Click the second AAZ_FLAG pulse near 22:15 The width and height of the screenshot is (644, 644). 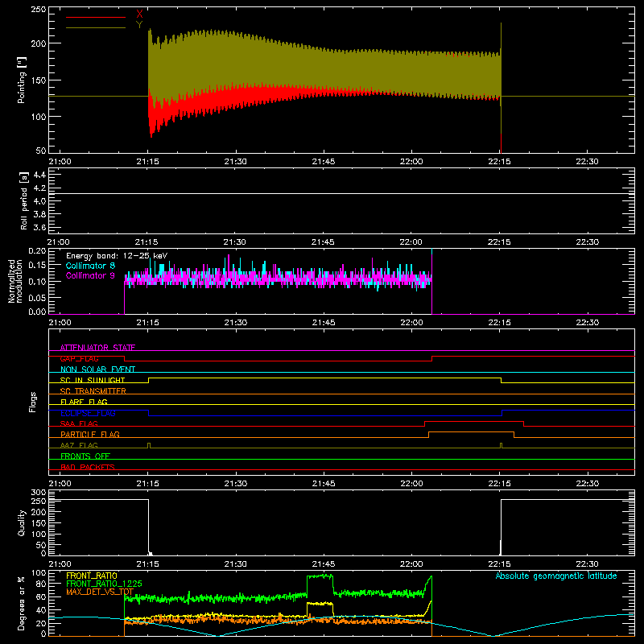501,445
